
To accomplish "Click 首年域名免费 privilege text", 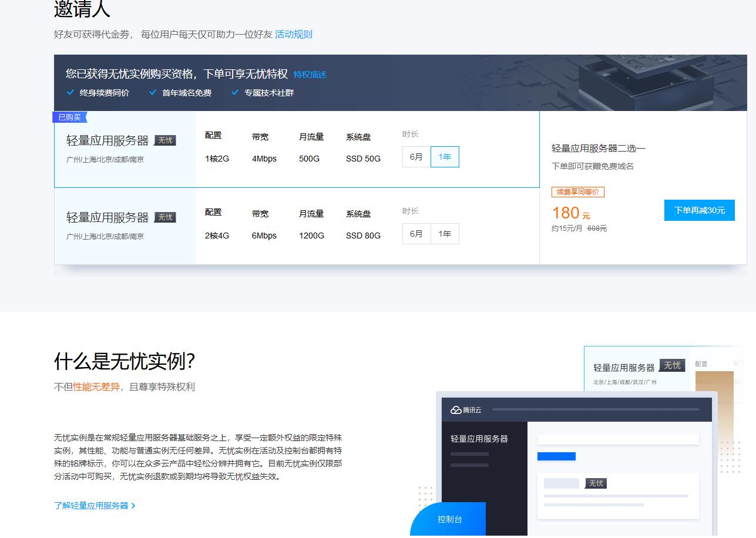I will [187, 93].
